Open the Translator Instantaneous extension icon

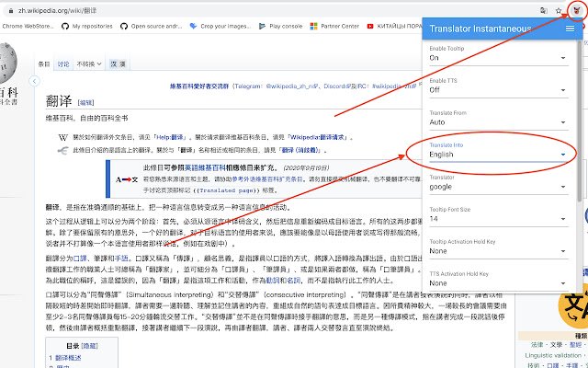(x=577, y=10)
